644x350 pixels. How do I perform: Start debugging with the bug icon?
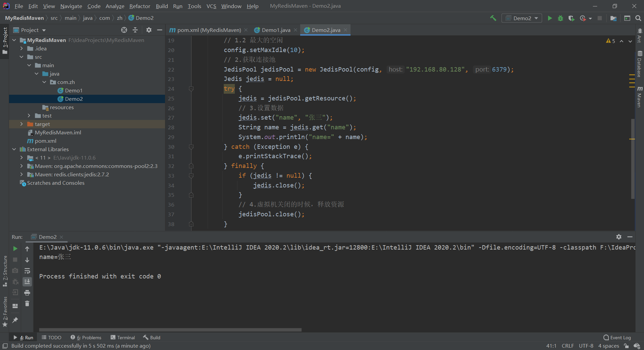(560, 18)
